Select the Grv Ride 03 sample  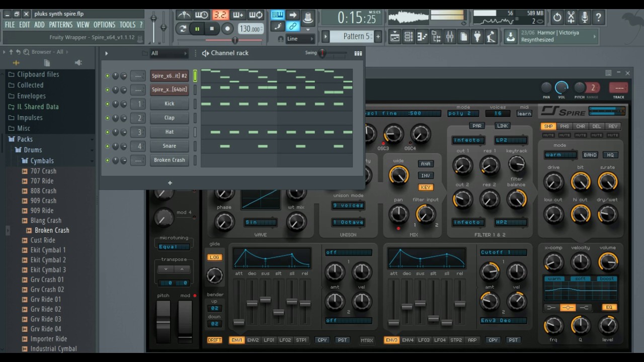pyautogui.click(x=46, y=319)
